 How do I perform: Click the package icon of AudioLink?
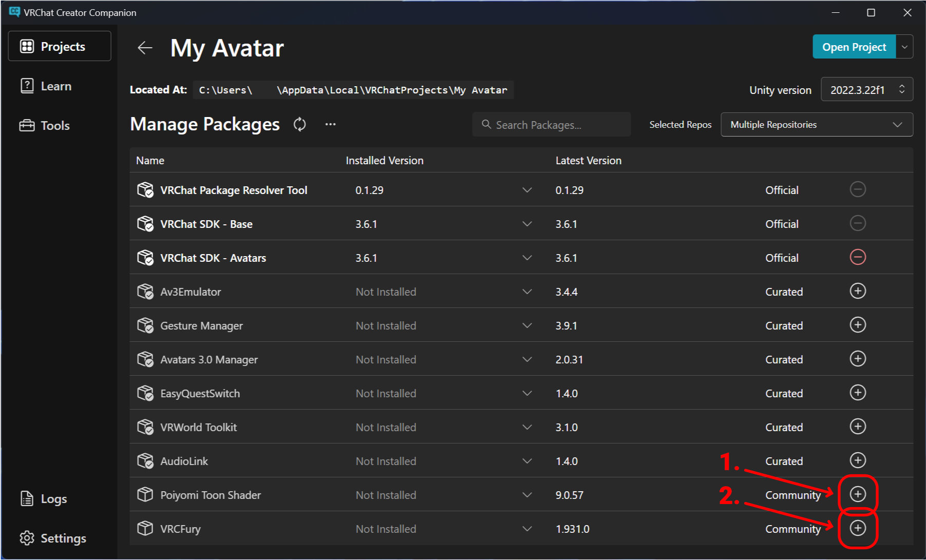click(x=145, y=461)
